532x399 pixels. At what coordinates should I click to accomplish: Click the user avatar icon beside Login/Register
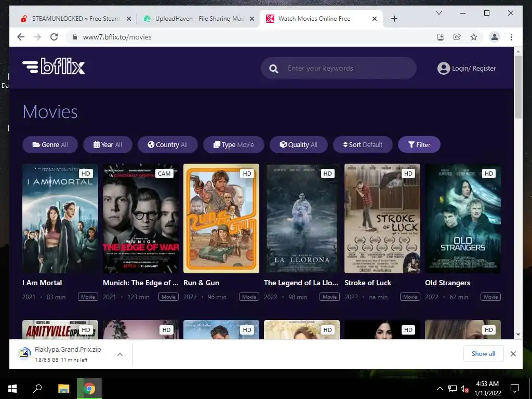point(444,68)
